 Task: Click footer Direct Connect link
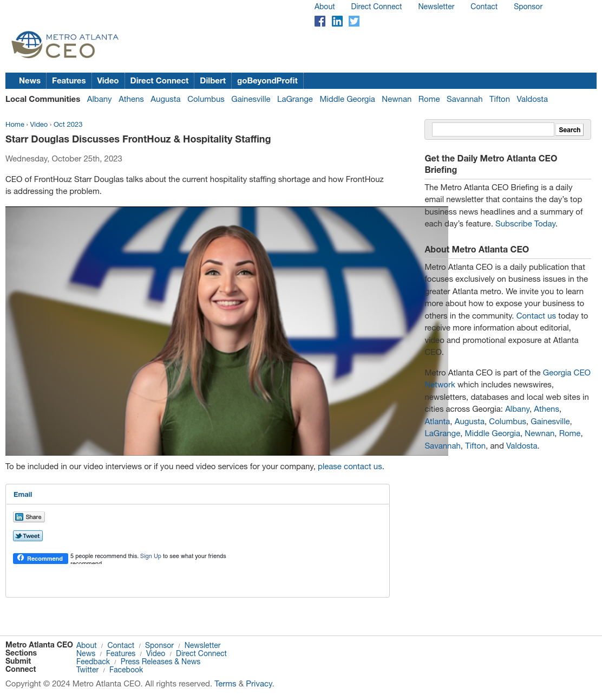coord(201,653)
